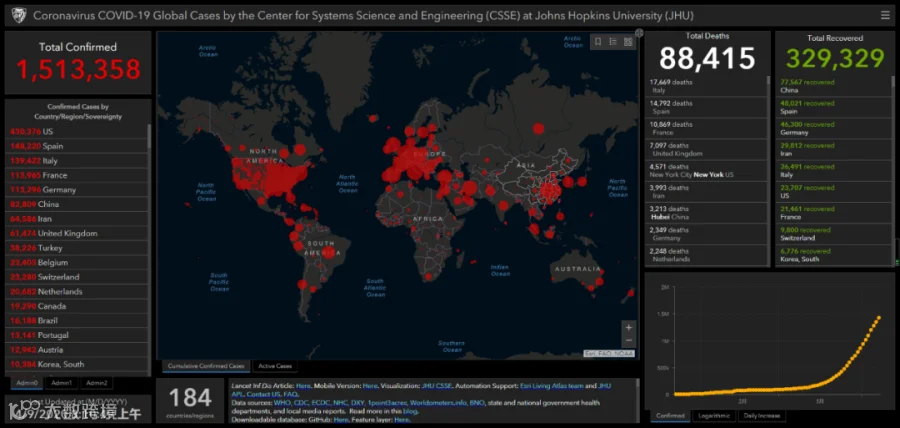Click the Contact US link
Image resolution: width=900 pixels, height=428 pixels.
coord(263,395)
